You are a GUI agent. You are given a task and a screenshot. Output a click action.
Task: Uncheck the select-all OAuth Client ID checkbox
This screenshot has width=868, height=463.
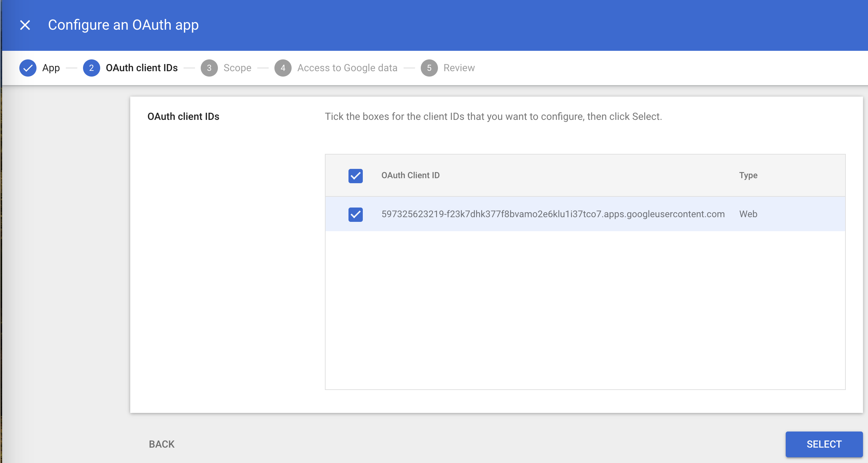point(355,176)
